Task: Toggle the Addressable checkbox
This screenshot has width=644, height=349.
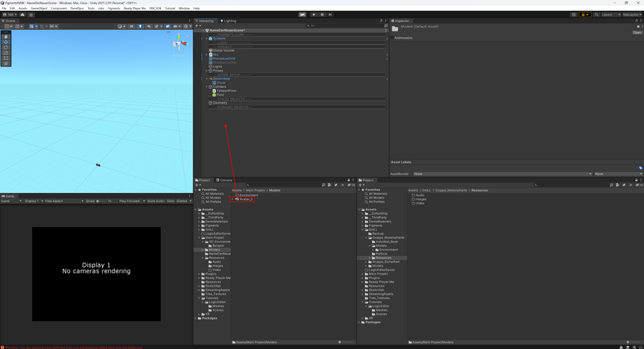Action: pos(392,38)
